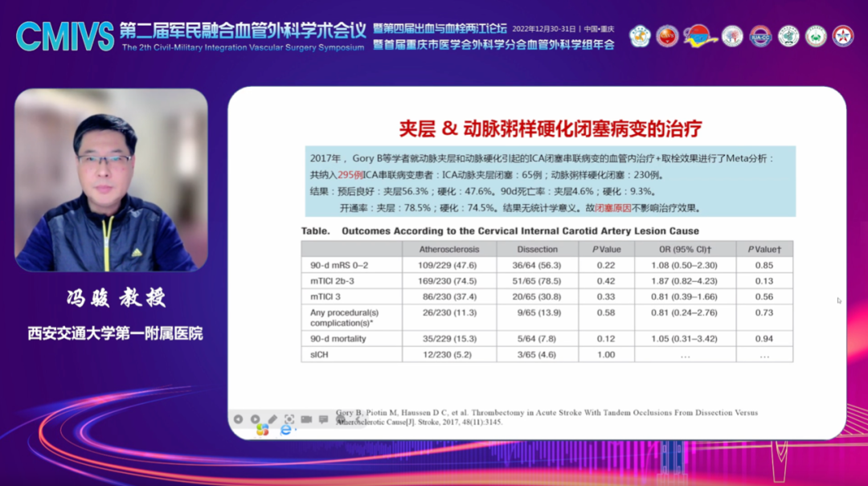This screenshot has width=868, height=486.
Task: Click row label 'Any procedural(s) complication(s)*'
Action: pos(344,318)
